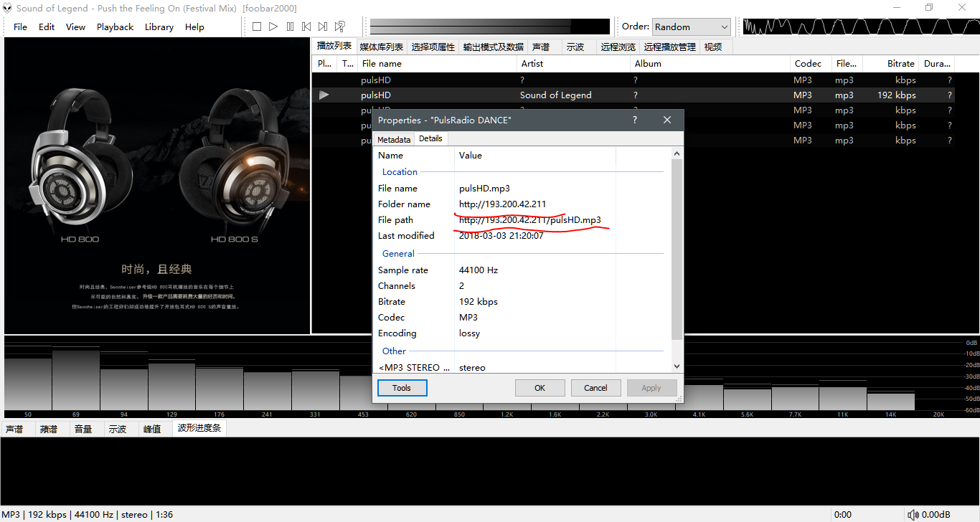
Task: Click Cancel in the Properties dialog
Action: coord(595,388)
